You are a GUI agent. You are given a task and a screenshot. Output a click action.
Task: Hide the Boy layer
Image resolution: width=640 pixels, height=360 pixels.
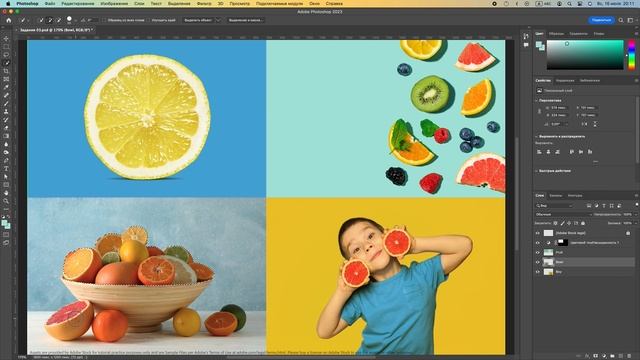[538, 271]
